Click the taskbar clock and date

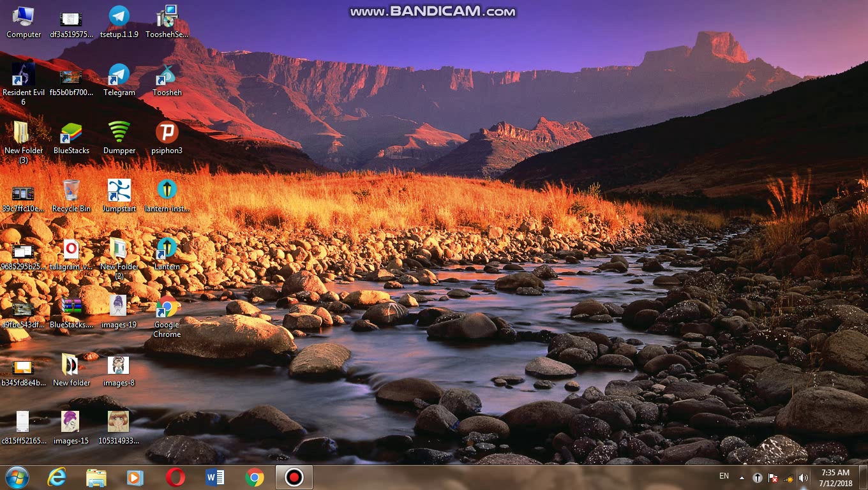click(835, 478)
